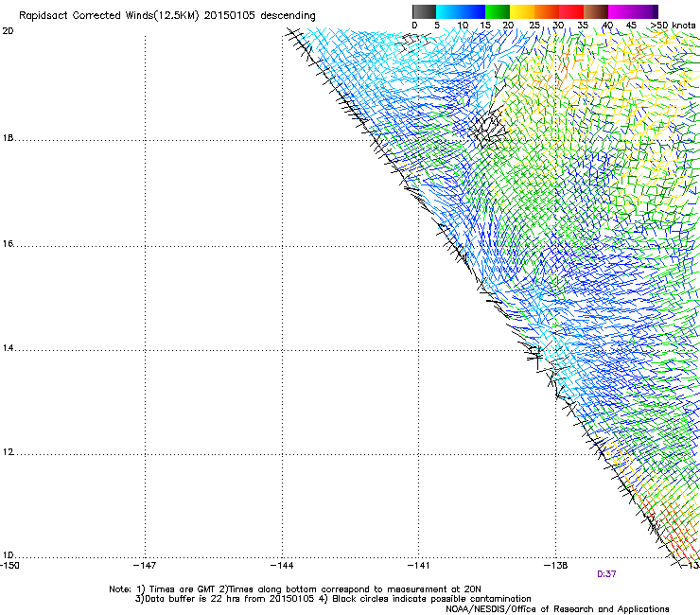This screenshot has height=615, width=700.
Task: Click the black barb cluster near 14N
Action: tap(538, 354)
